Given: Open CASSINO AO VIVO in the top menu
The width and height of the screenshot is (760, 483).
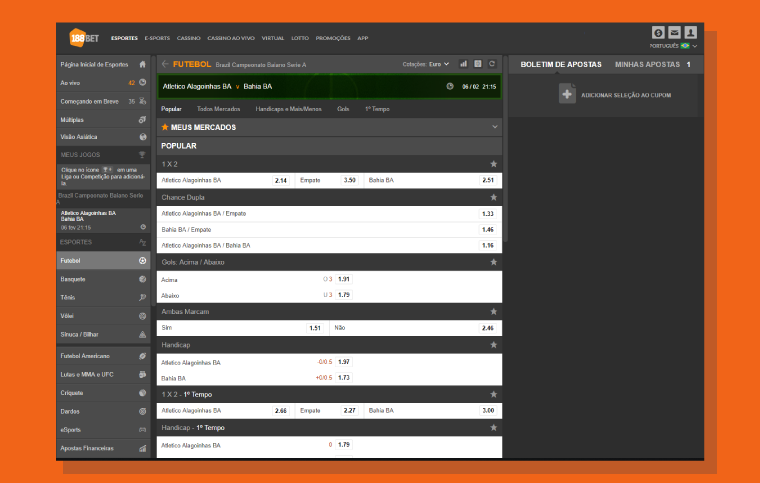Looking at the screenshot, I should 231,38.
